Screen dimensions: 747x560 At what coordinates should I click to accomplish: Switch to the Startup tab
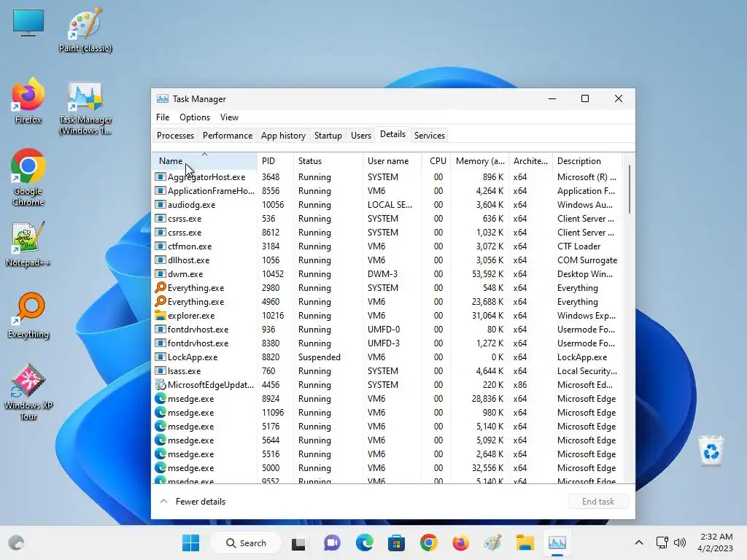coord(328,136)
